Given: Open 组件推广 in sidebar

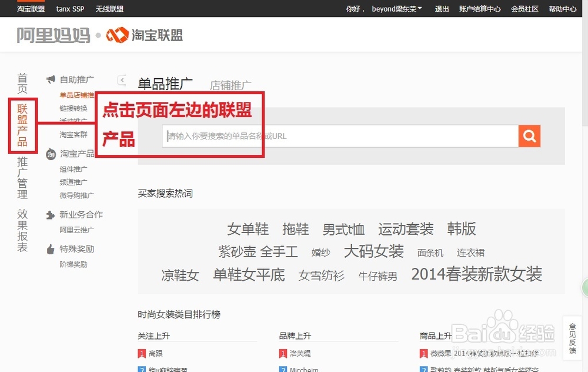Looking at the screenshot, I should pos(73,169).
